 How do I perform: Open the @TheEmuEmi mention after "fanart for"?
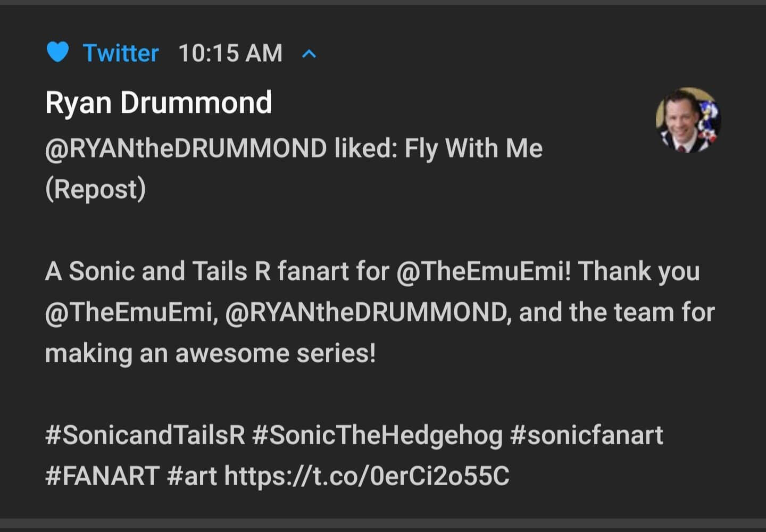483,271
